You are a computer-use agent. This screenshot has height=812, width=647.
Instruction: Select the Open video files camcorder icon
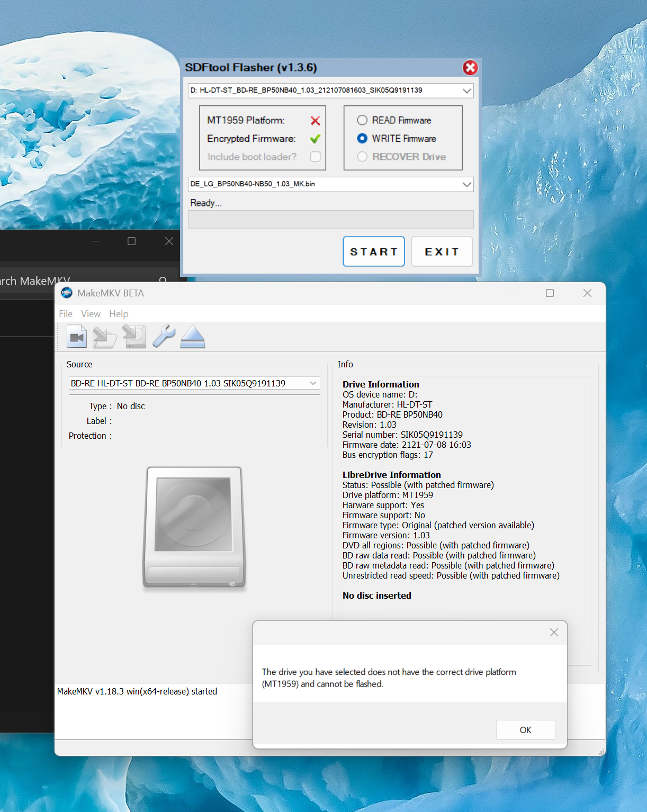click(76, 336)
